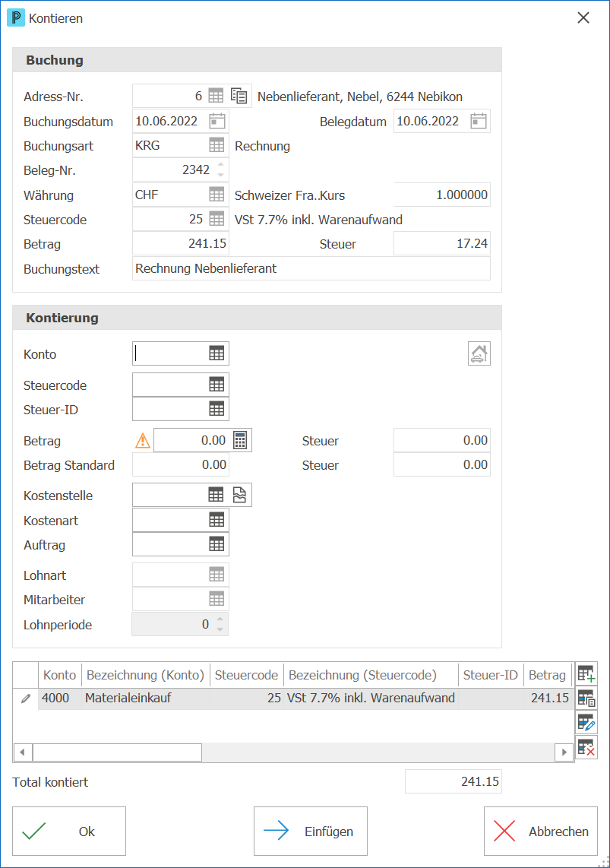610x868 pixels.
Task: Open the Auftrag lookup grid icon
Action: click(217, 544)
